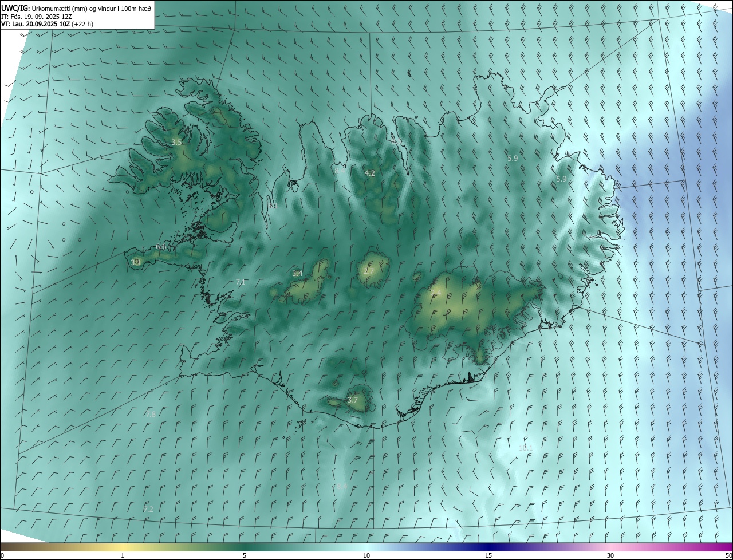The width and height of the screenshot is (733, 560).
Task: Click the 'UWC/IG: Úrkomumætti (mm)' title line
Action: point(76,7)
